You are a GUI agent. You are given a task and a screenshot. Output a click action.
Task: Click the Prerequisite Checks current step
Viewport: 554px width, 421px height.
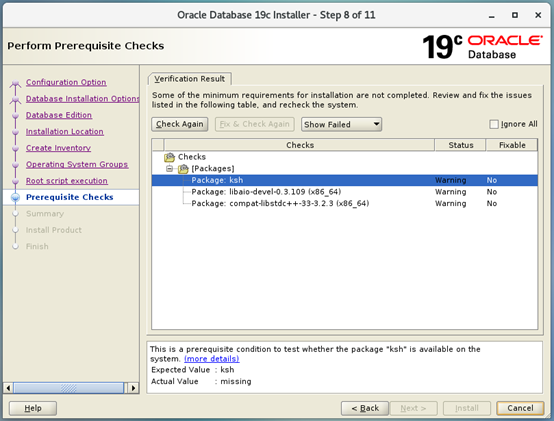tap(70, 197)
